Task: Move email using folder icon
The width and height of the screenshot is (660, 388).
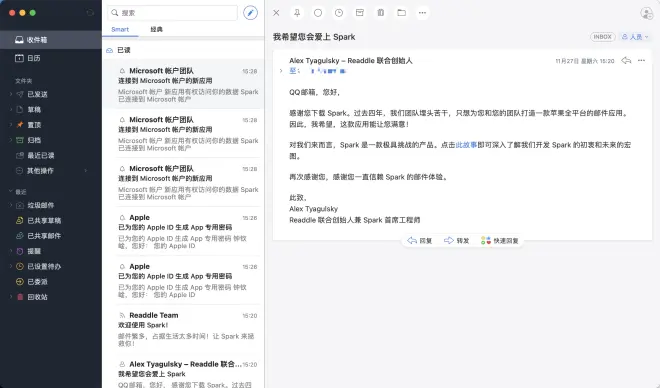Action: (x=402, y=13)
